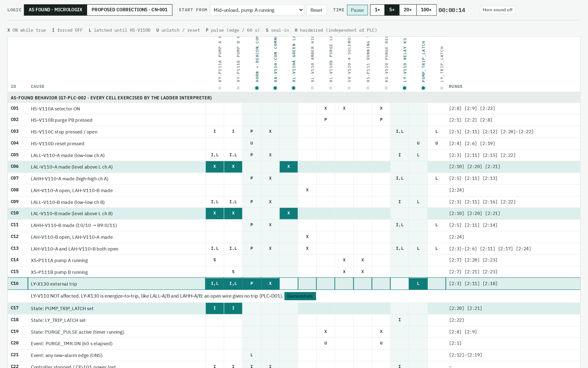The image size is (588, 368).
Task: Click the Demonstrate button under C16
Action: 300,296
